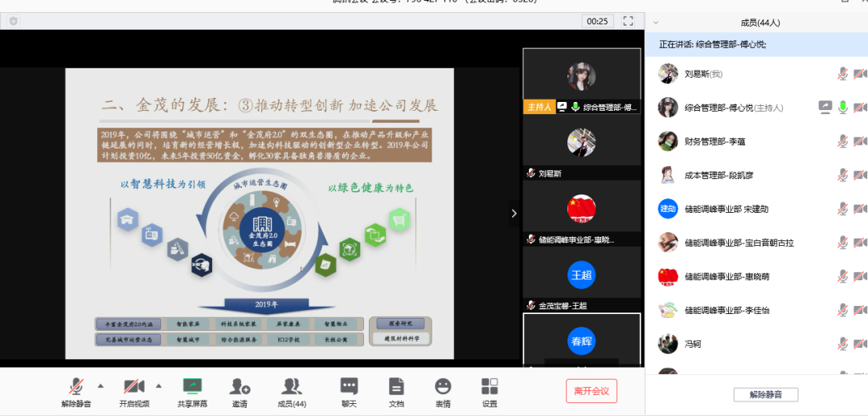
Task: Click the 春辉 video tile
Action: pyautogui.click(x=582, y=340)
